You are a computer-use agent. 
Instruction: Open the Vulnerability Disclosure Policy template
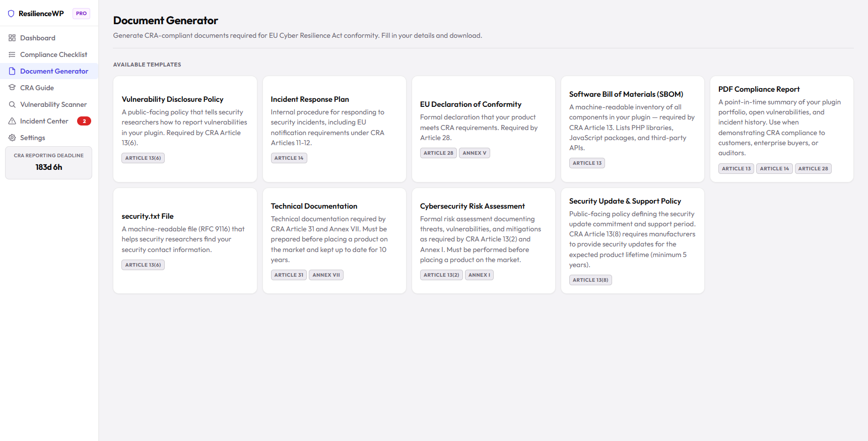[185, 129]
